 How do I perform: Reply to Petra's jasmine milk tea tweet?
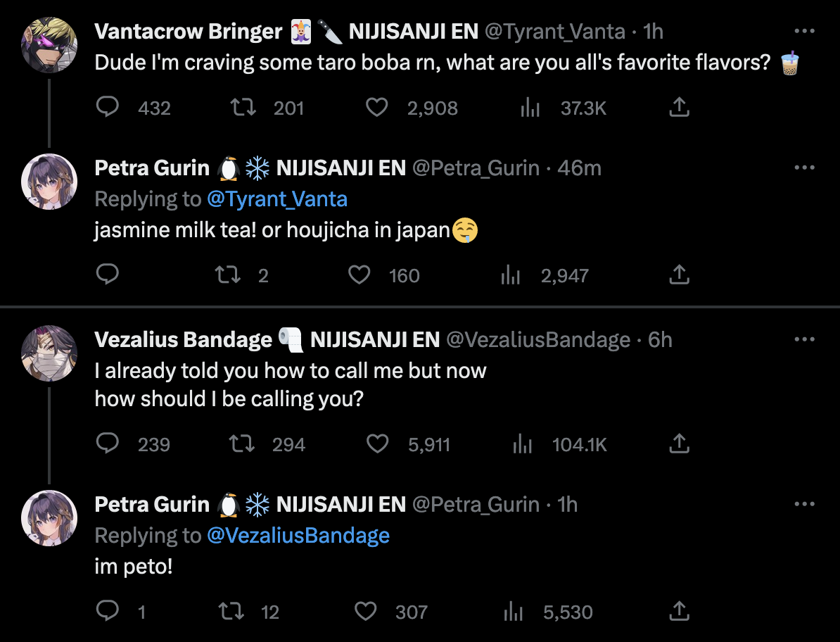[107, 275]
